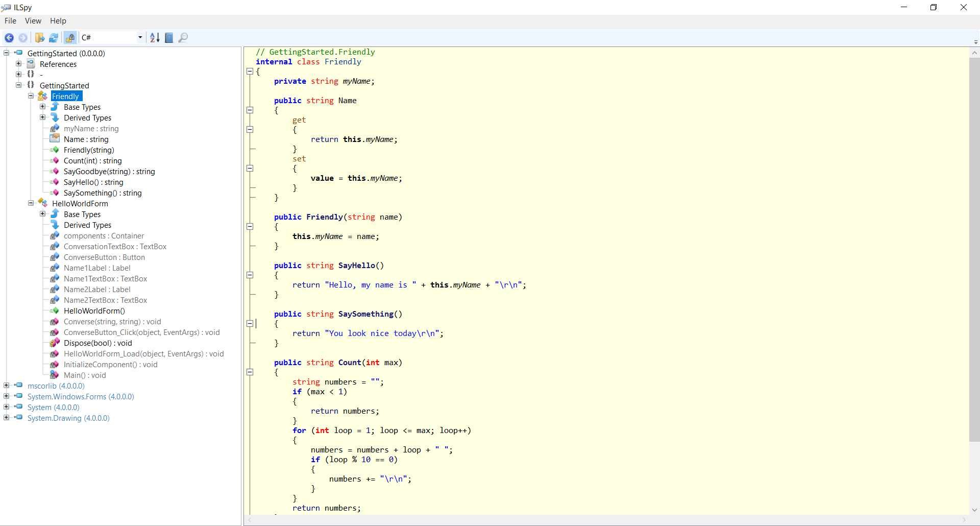The image size is (980, 526).
Task: Click the Name property icon
Action: (x=55, y=139)
